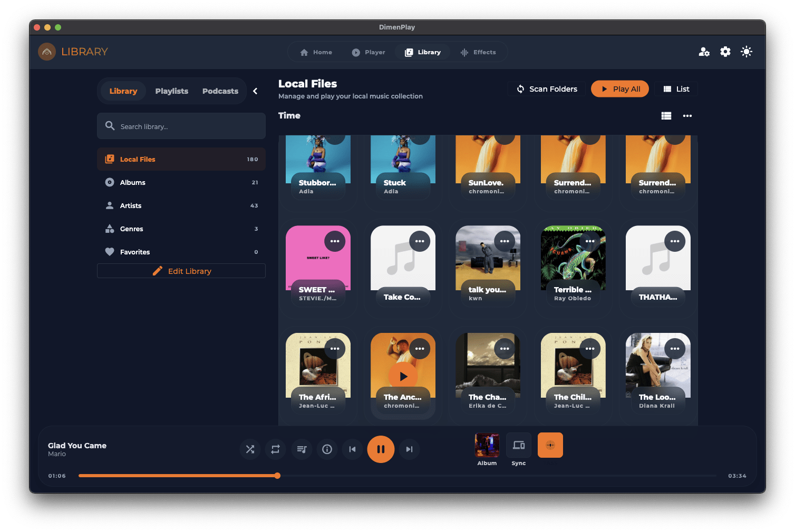The height and width of the screenshot is (532, 795).
Task: Collapse the library sidebar with chevron
Action: click(x=255, y=91)
